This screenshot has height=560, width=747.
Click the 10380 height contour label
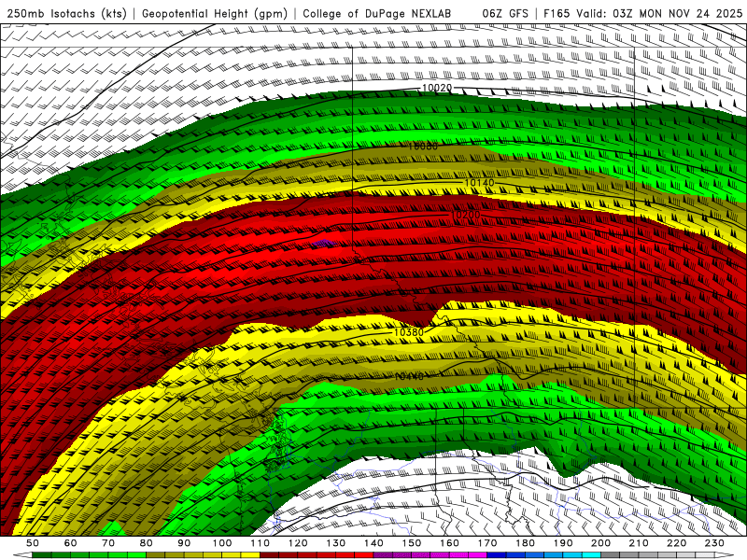(409, 332)
